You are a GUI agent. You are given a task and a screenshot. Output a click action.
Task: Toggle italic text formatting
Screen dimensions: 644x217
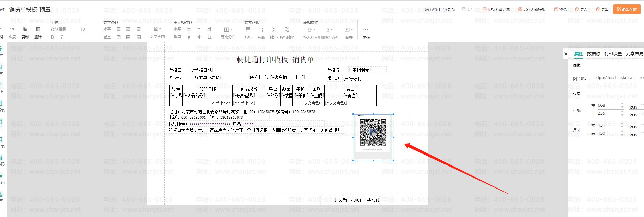tap(62, 37)
